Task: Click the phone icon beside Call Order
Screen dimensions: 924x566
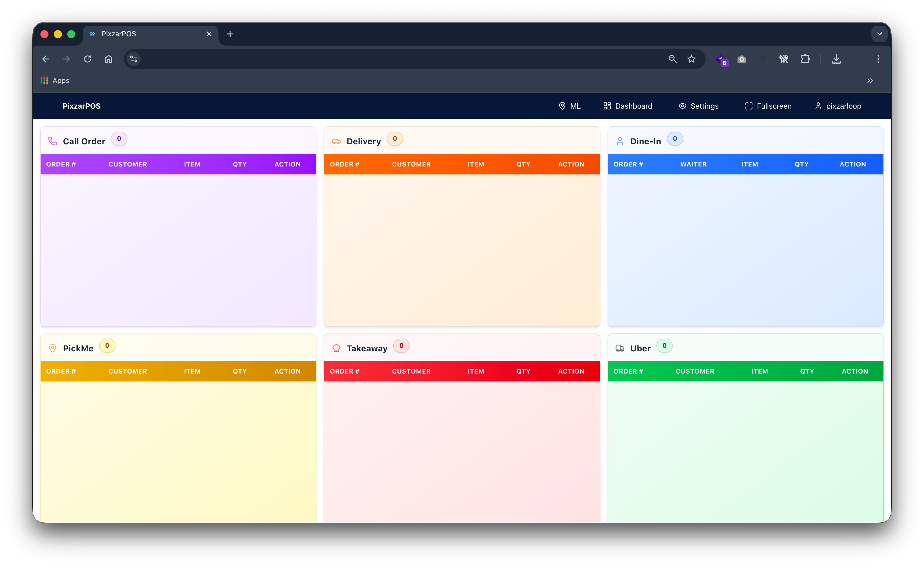Action: [x=53, y=141]
